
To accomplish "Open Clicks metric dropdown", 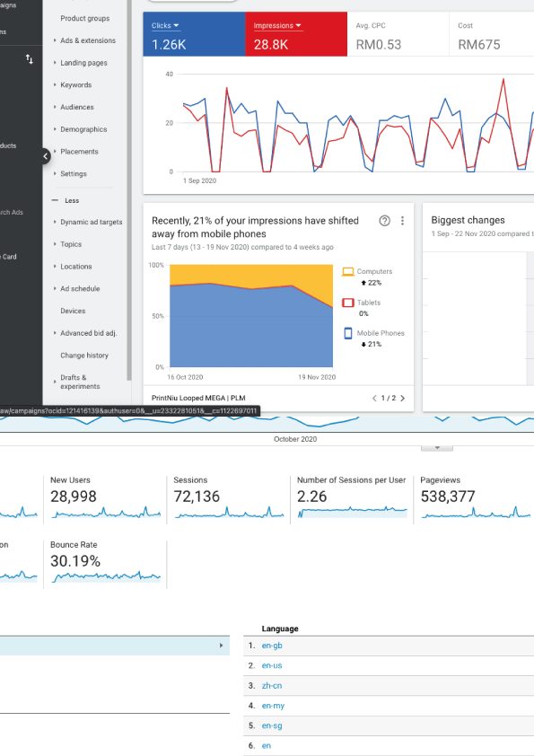I will (165, 25).
